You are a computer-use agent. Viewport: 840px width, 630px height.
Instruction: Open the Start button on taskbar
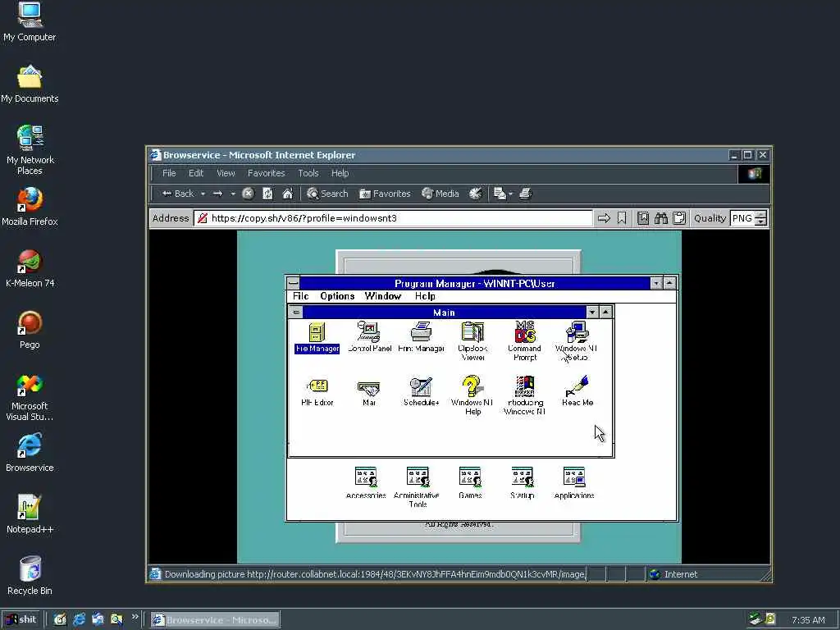click(x=21, y=620)
